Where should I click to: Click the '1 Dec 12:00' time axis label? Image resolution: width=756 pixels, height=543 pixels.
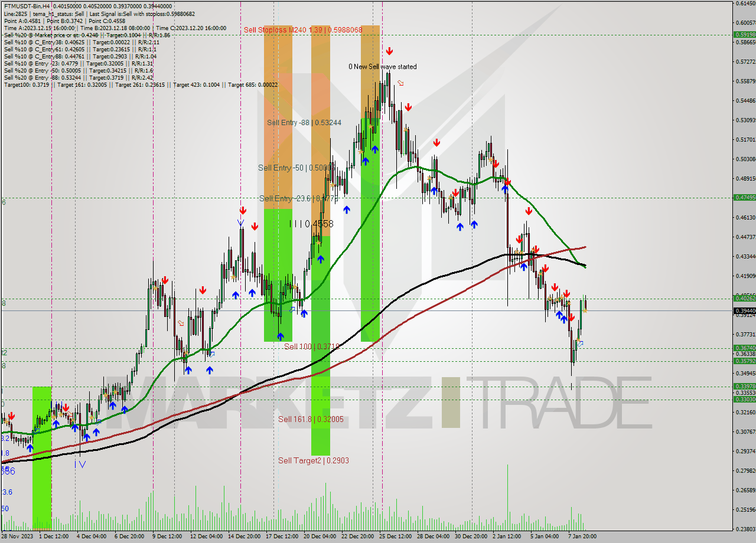(55, 537)
